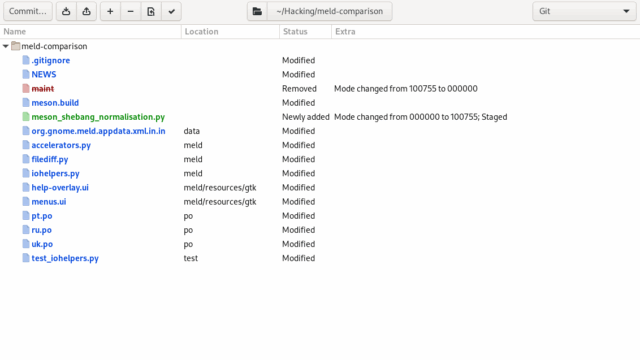The image size is (640, 360).
Task: Select org.gnome.meld.appdata.xml.in.in file
Action: [x=98, y=131]
